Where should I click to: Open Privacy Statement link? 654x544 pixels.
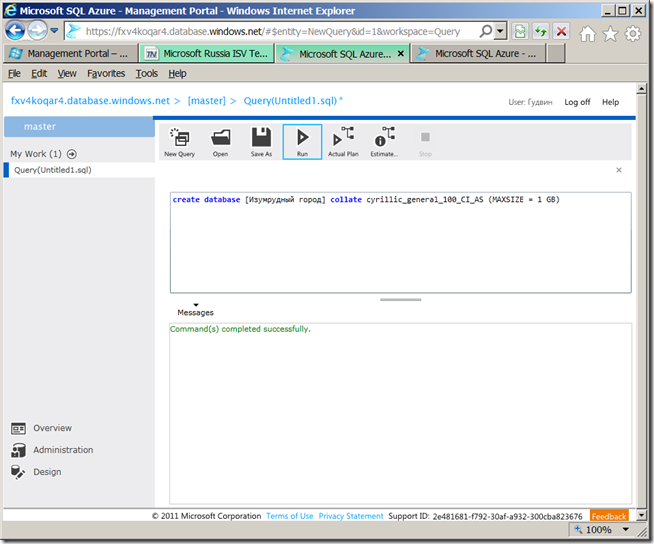coord(351,516)
